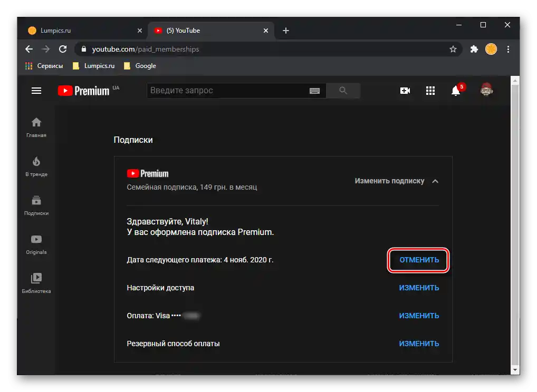The image size is (537, 392).
Task: Click the search magnifier button
Action: [x=343, y=91]
